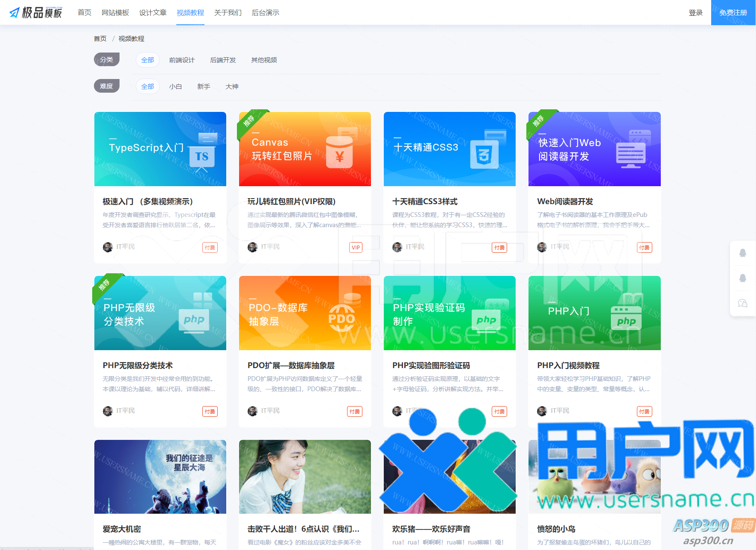Click the 免费注册 button
Screen dimensions: 756x550
pos(733,12)
